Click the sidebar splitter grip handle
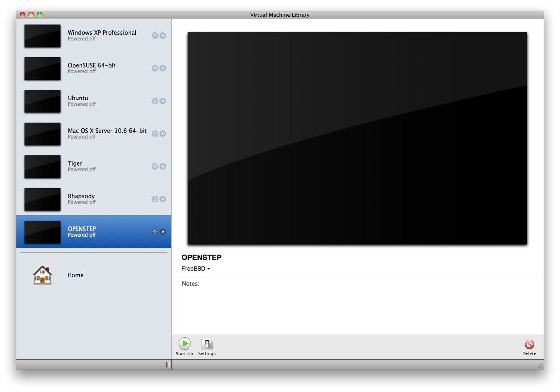Image resolution: width=560 pixels, height=392 pixels. (x=168, y=365)
